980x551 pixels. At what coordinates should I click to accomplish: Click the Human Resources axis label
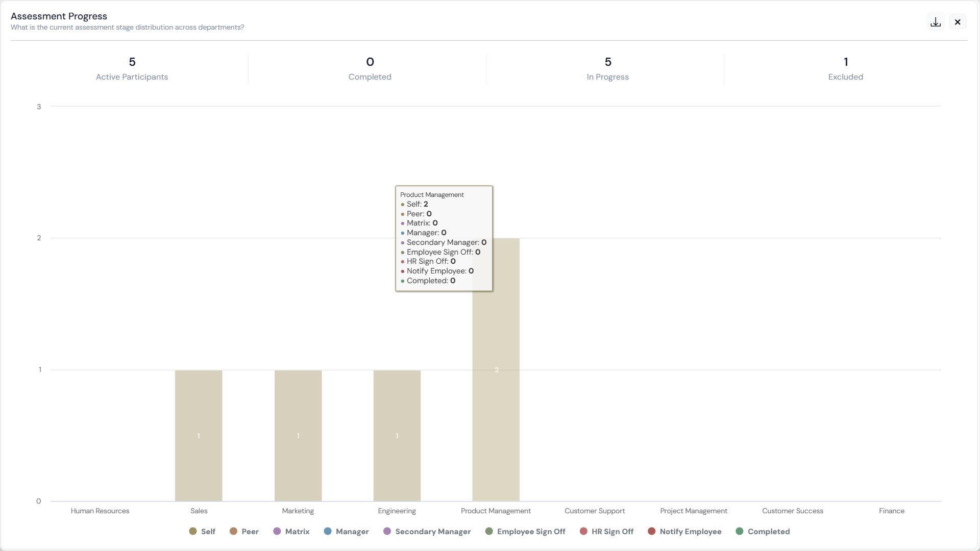[x=100, y=511]
